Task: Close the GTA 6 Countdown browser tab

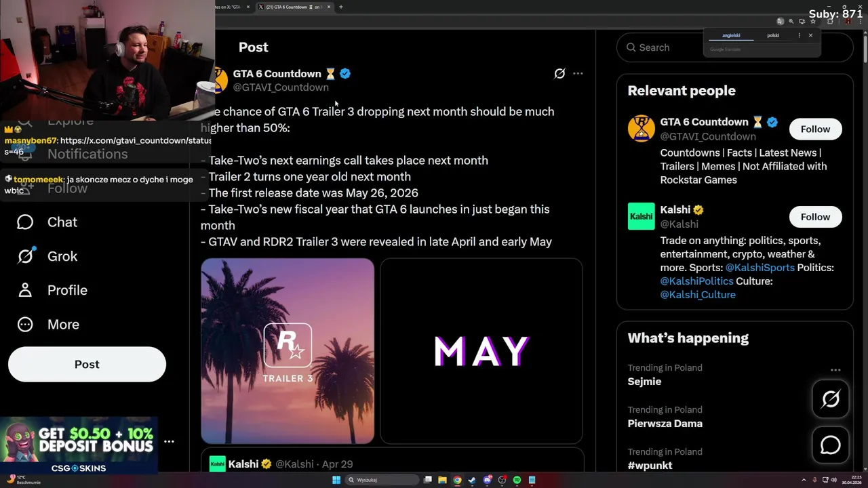Action: point(329,7)
